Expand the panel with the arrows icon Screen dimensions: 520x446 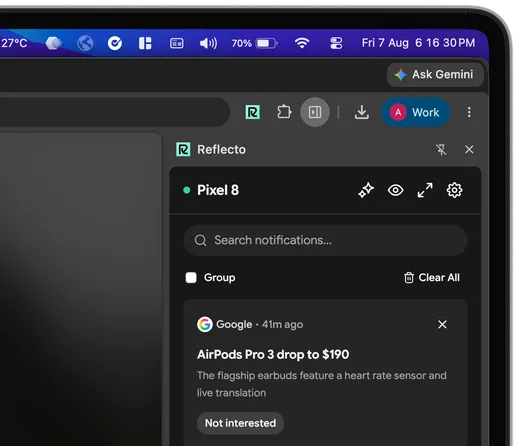[x=425, y=190]
